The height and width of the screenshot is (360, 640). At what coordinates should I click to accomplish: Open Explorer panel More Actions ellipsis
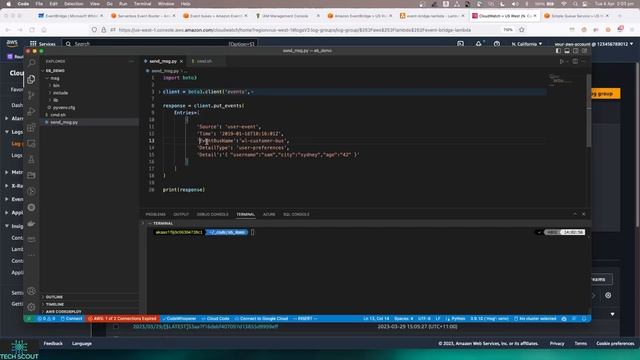tap(131, 61)
